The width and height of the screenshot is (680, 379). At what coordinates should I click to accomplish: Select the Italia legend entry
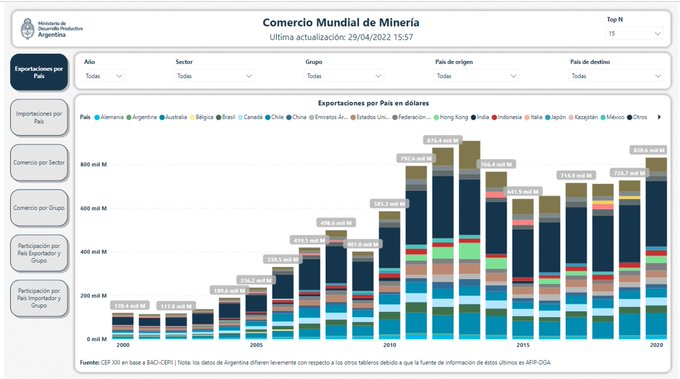coord(533,117)
